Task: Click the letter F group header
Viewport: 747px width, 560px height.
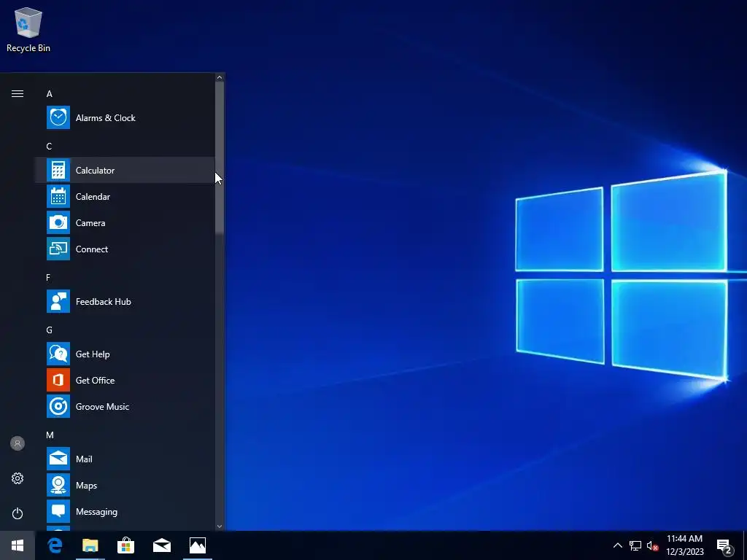Action: coord(48,278)
